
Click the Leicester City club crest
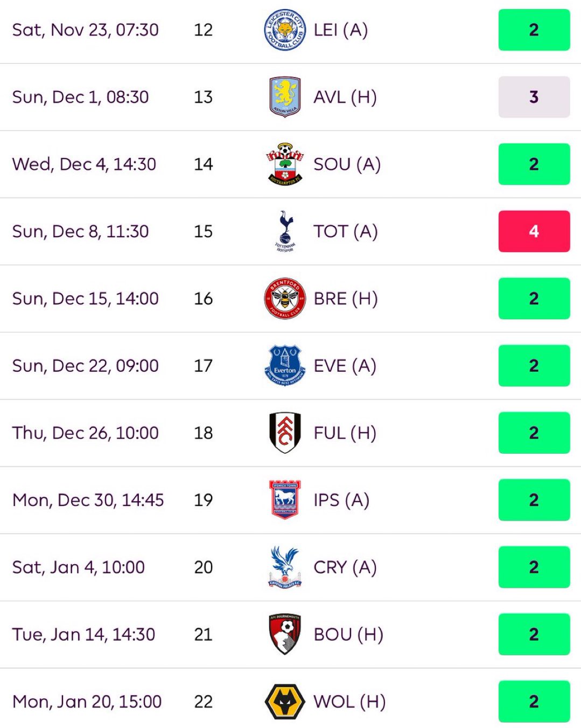tap(285, 30)
